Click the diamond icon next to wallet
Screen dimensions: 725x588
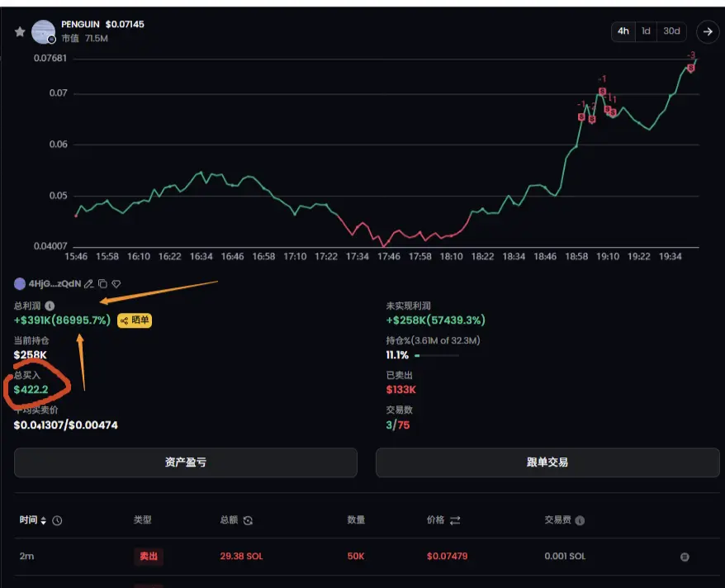coord(116,283)
